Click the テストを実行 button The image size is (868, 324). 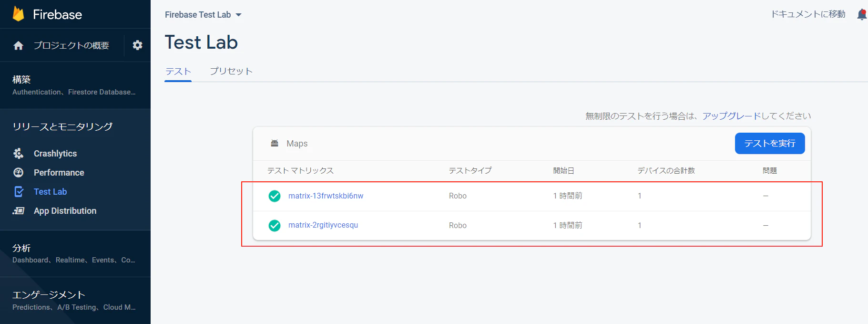coord(770,143)
